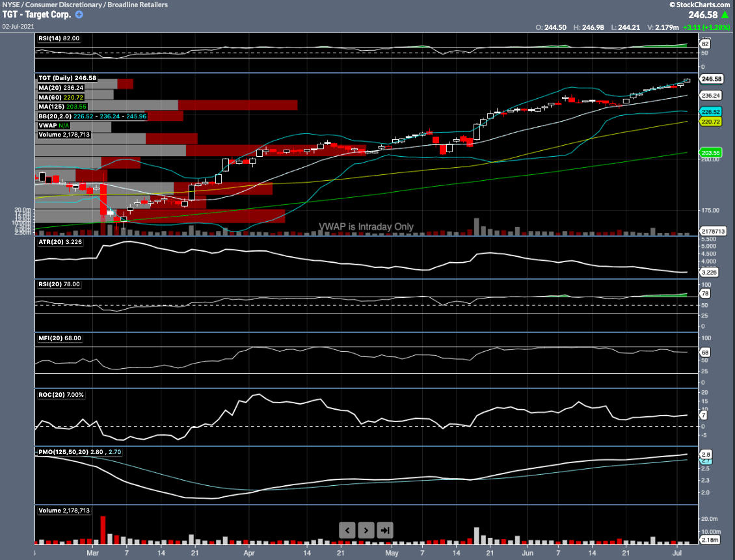The height and width of the screenshot is (560, 735).
Task: Toggle the VWAP N/A overlay entry
Action: coord(52,125)
